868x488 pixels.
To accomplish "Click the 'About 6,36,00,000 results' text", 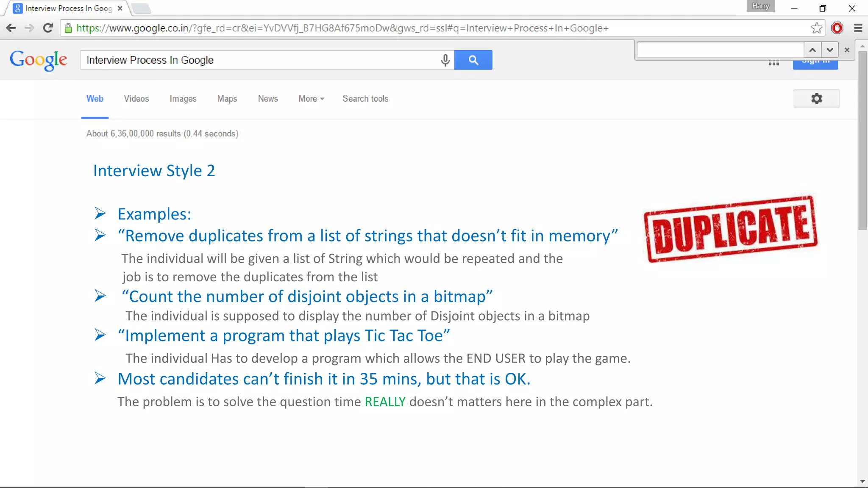I will (x=162, y=133).
